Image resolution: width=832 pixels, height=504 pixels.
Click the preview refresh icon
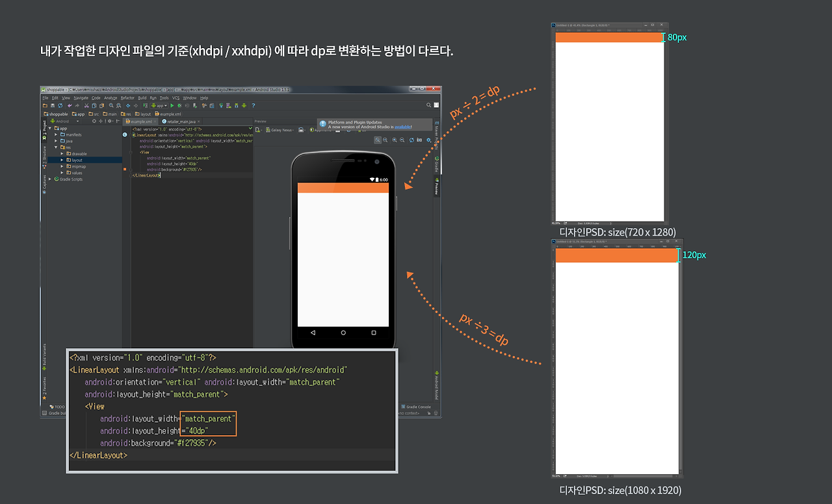point(411,140)
